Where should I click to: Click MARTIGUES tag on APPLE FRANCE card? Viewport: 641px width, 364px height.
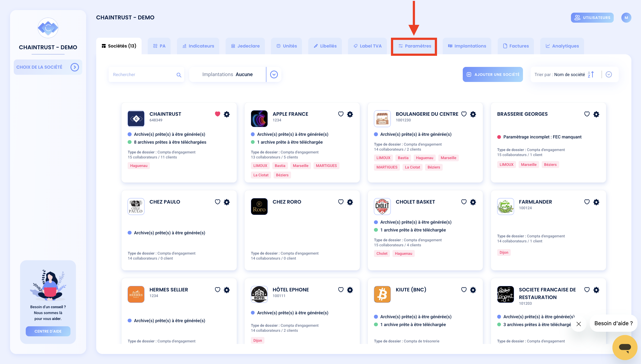326,166
